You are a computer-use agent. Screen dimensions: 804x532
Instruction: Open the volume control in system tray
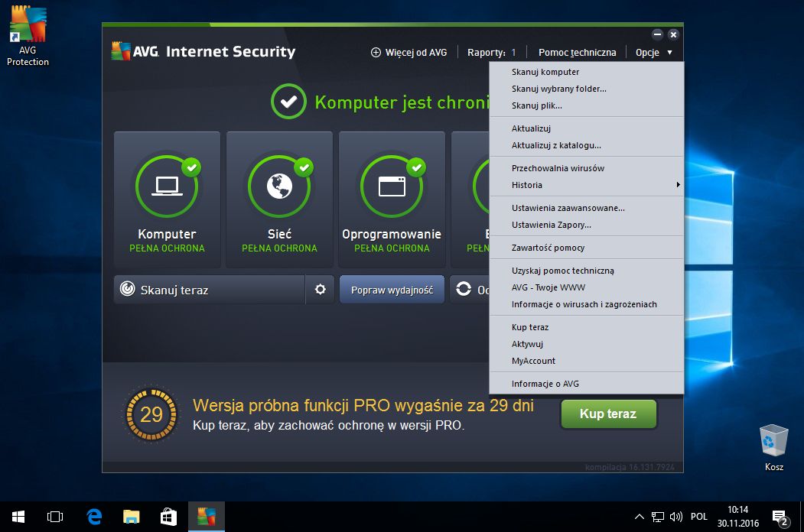675,517
